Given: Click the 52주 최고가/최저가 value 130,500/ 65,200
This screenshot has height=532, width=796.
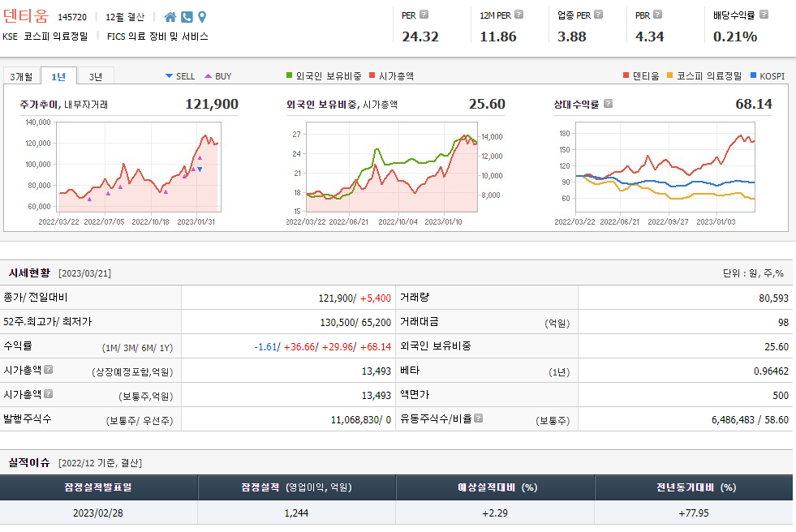Looking at the screenshot, I should click(355, 323).
